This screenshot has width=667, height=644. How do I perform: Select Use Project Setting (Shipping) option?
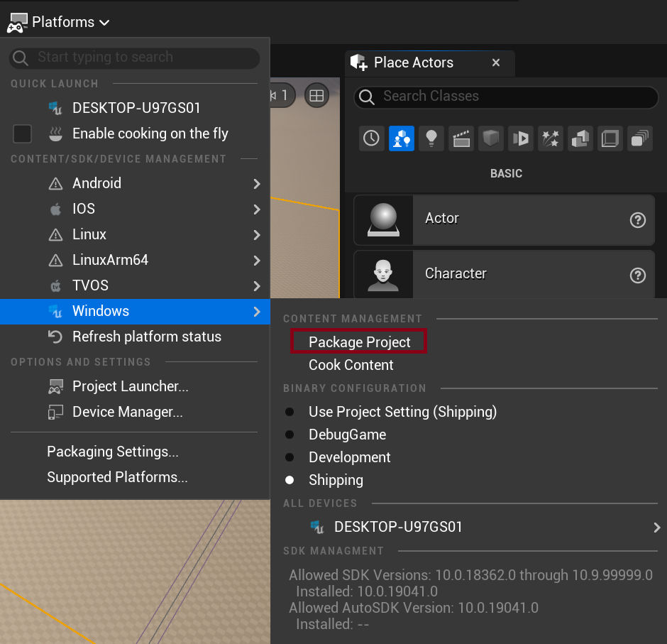402,412
